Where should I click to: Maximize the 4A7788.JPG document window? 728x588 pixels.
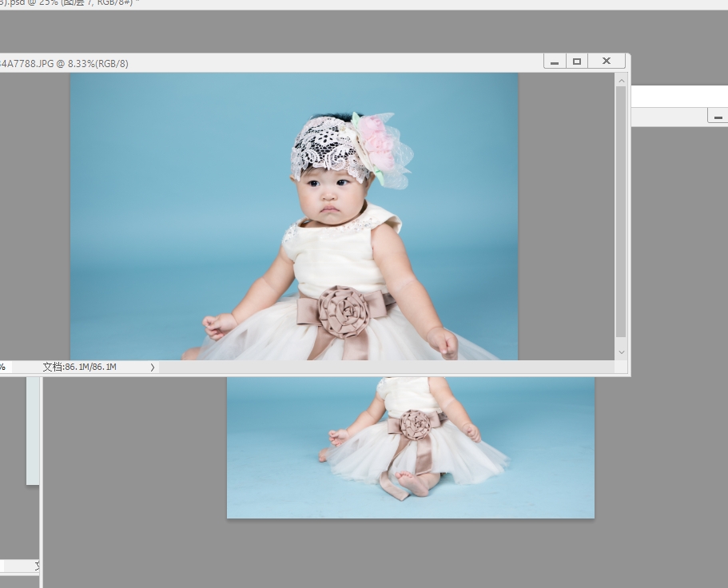[577, 62]
